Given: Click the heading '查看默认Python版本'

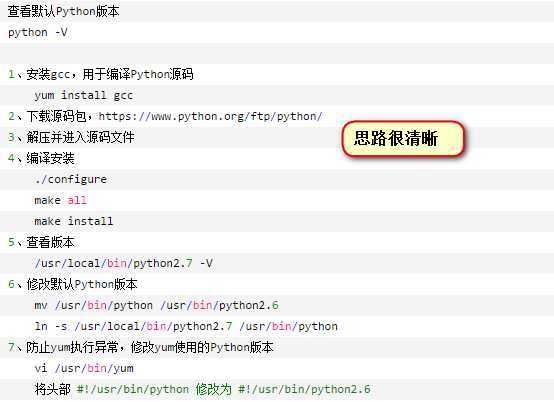Looking at the screenshot, I should click(64, 11).
